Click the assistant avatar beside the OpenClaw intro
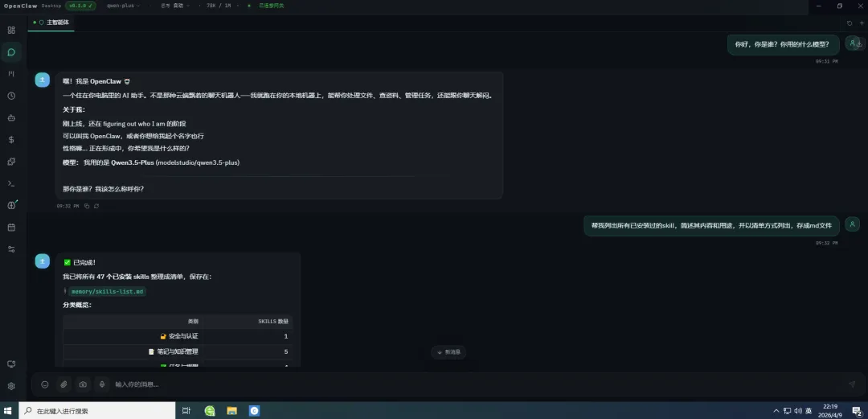Image resolution: width=868 pixels, height=419 pixels. coord(43,80)
